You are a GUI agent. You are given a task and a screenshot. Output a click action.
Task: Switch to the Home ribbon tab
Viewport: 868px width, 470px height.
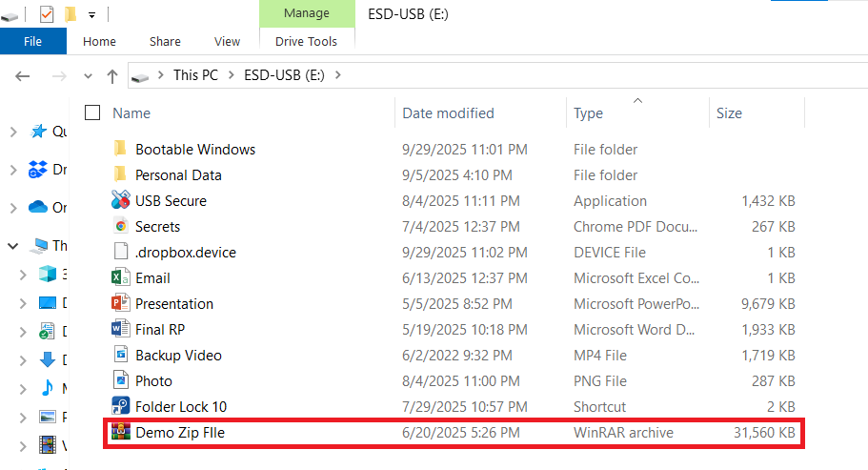[x=99, y=42]
